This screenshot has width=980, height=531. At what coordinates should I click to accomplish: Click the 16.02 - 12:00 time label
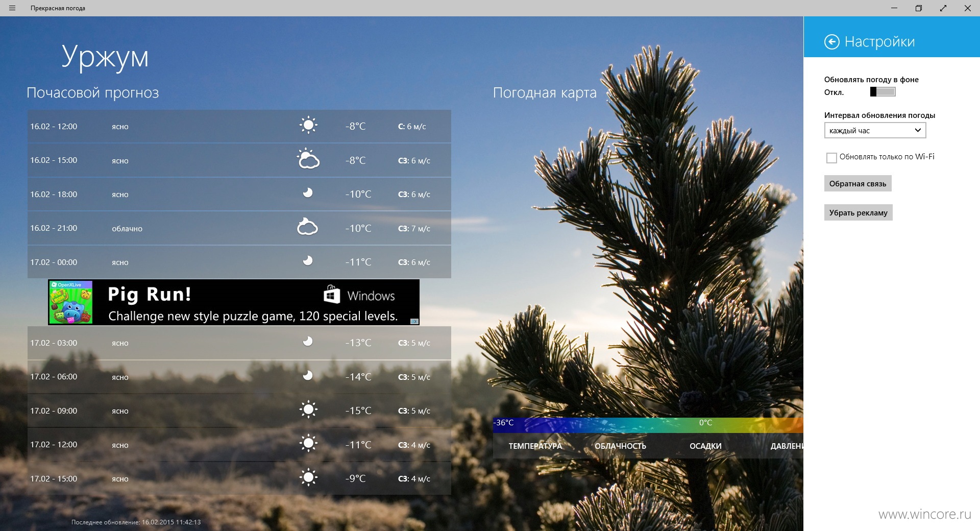click(54, 126)
